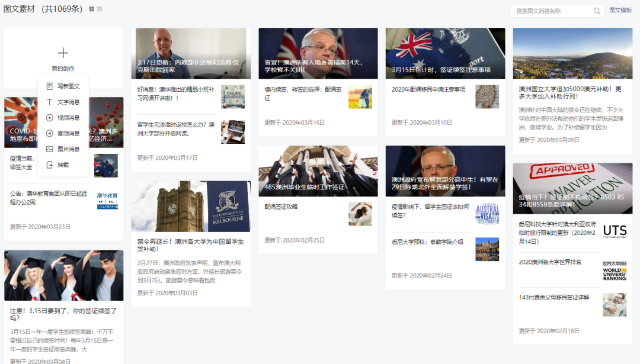
Task: Open the 3.17日更新 内政部长 cover image
Action: point(191,53)
